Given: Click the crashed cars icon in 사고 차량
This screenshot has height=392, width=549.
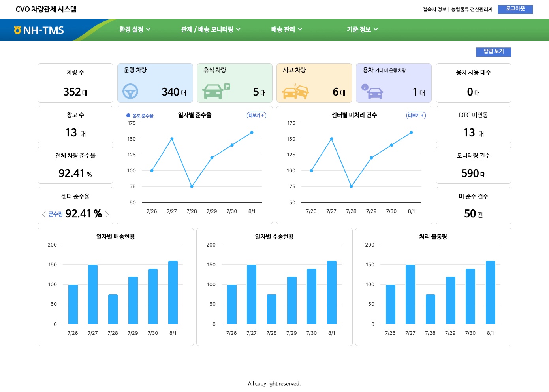Looking at the screenshot, I should [295, 91].
